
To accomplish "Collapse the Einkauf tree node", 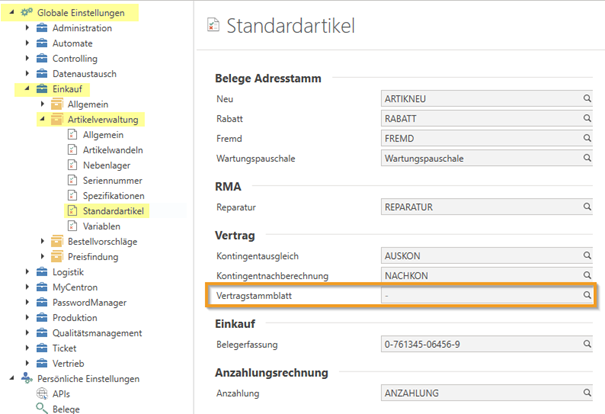I will pos(27,89).
